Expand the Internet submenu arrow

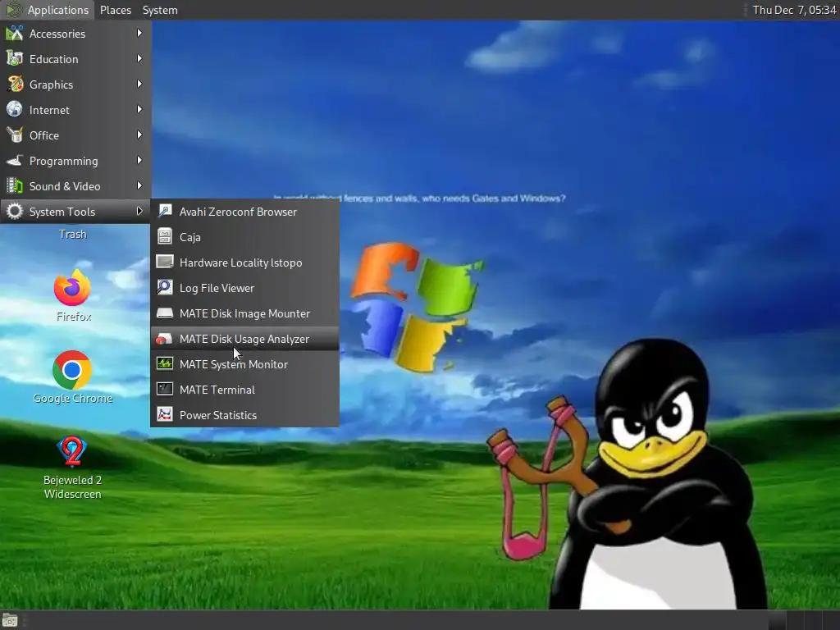pyautogui.click(x=139, y=109)
